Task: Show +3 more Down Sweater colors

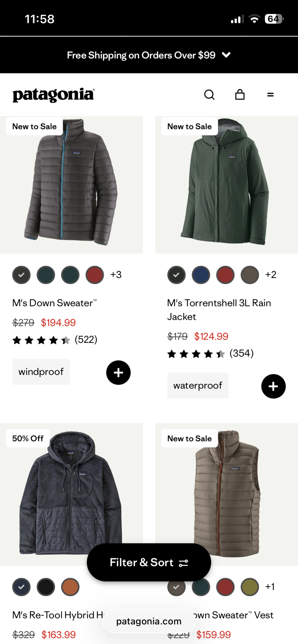Action: point(116,275)
